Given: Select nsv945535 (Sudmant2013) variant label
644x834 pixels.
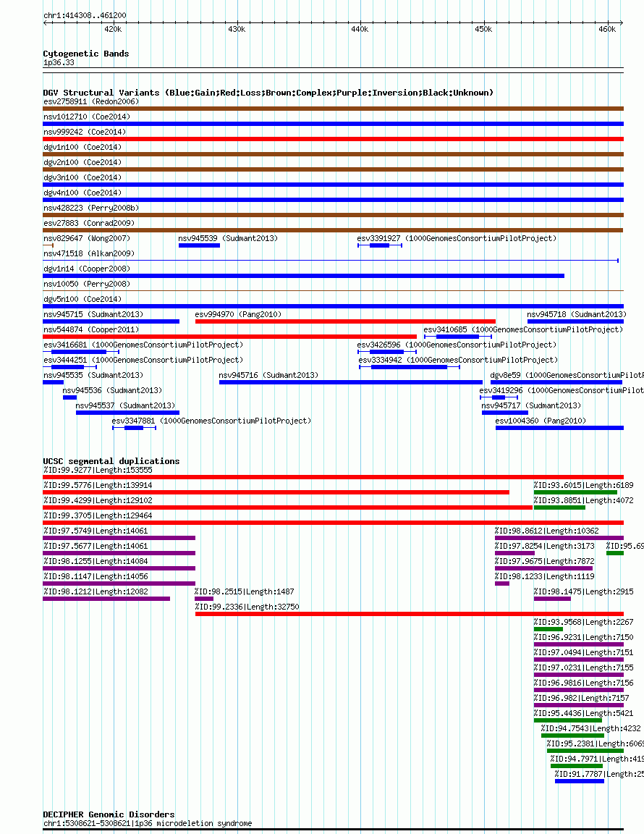Looking at the screenshot, I should 93,376.
